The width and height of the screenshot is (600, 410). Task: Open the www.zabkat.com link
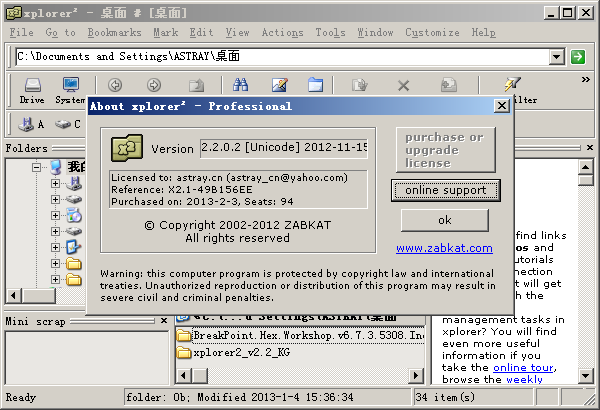tap(444, 248)
